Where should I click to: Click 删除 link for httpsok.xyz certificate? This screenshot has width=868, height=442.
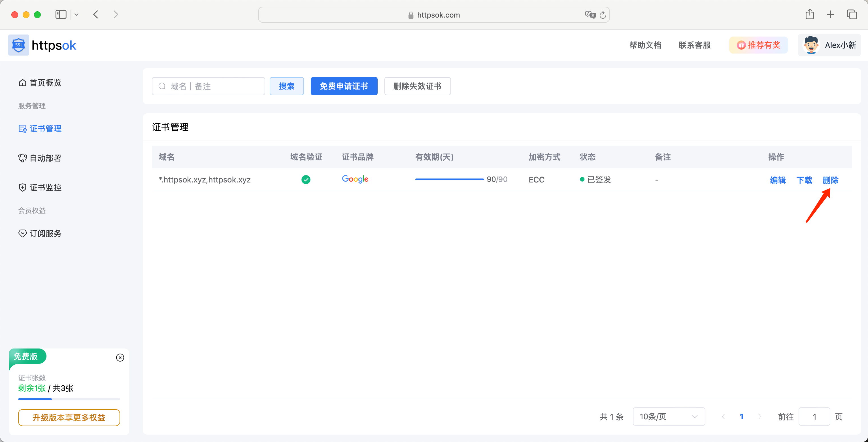(x=830, y=180)
